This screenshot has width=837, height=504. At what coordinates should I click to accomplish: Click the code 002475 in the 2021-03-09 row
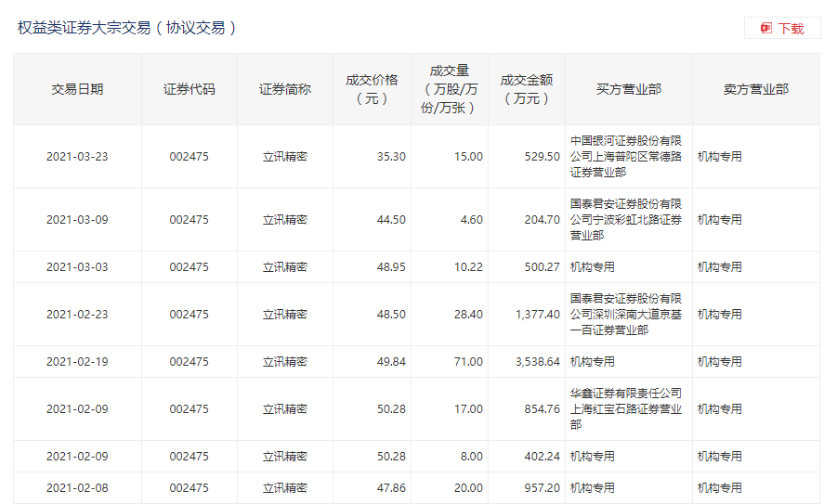(189, 220)
